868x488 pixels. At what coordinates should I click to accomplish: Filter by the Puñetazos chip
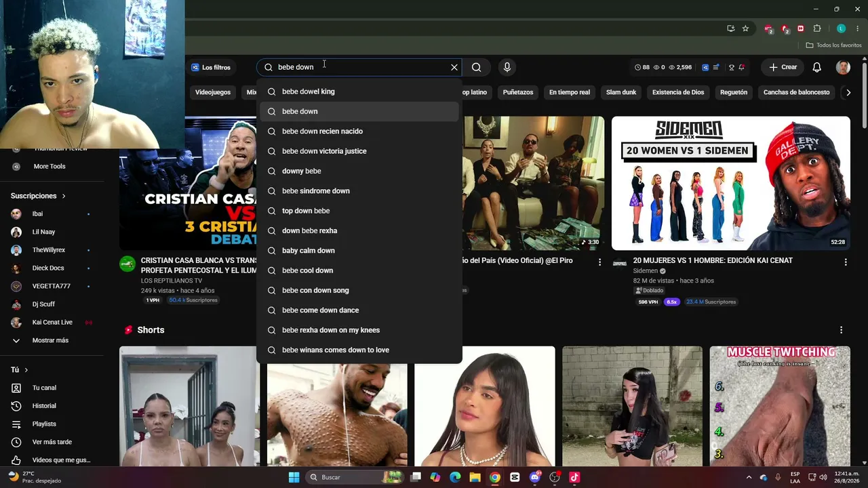click(518, 92)
